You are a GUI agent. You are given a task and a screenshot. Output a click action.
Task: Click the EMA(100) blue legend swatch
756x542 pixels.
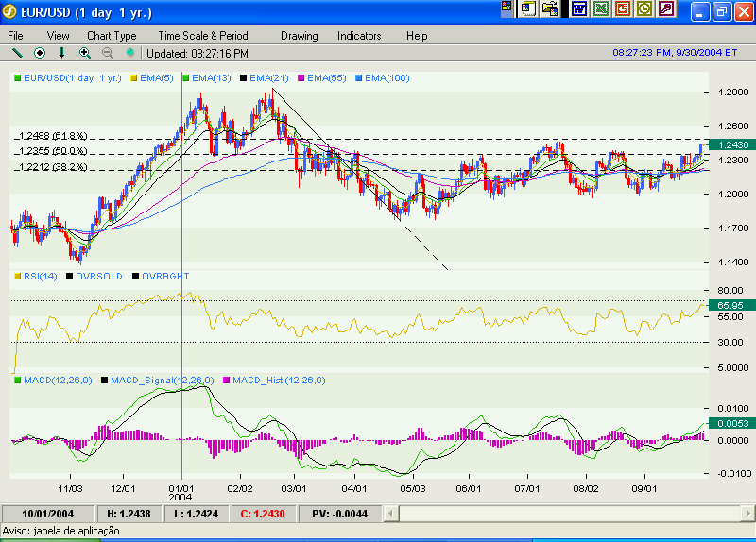[x=357, y=77]
